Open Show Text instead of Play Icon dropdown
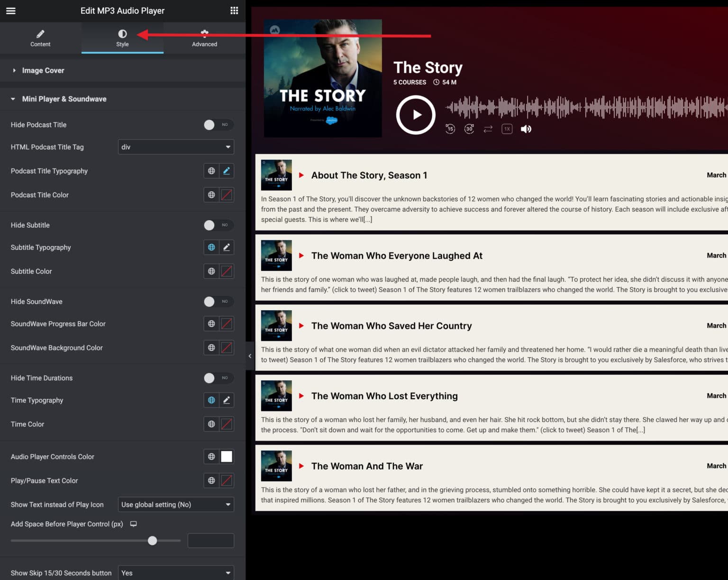Image resolution: width=728 pixels, height=580 pixels. tap(176, 505)
